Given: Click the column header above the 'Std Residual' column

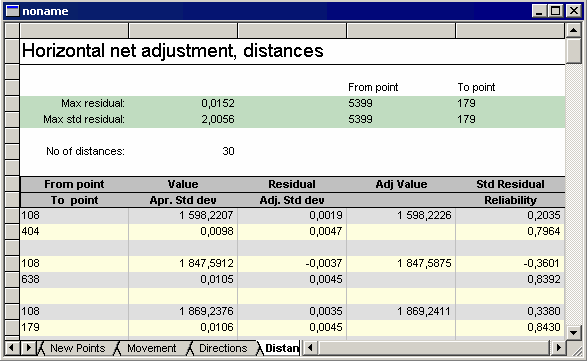Looking at the screenshot, I should click(x=510, y=30).
